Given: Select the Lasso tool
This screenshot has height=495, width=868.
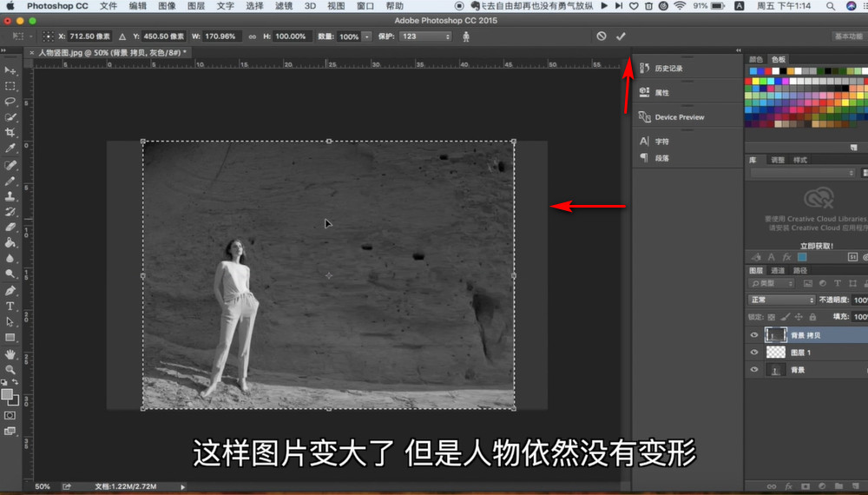Looking at the screenshot, I should coord(10,102).
